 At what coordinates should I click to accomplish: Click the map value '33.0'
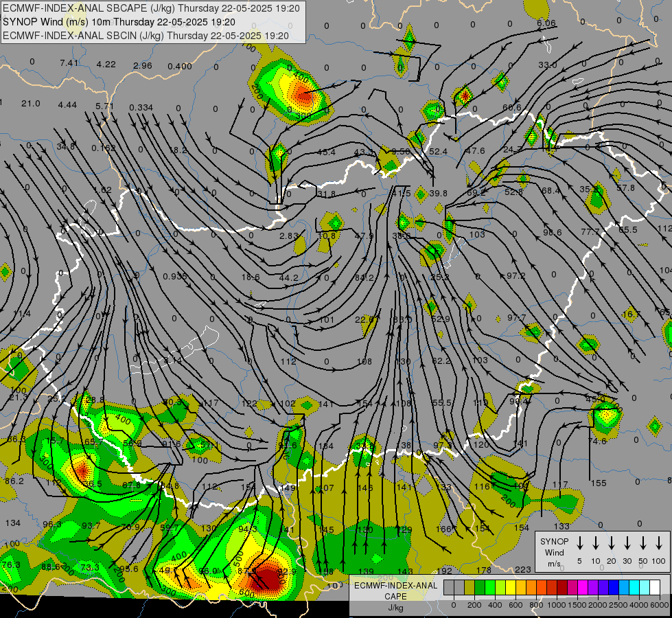[548, 65]
